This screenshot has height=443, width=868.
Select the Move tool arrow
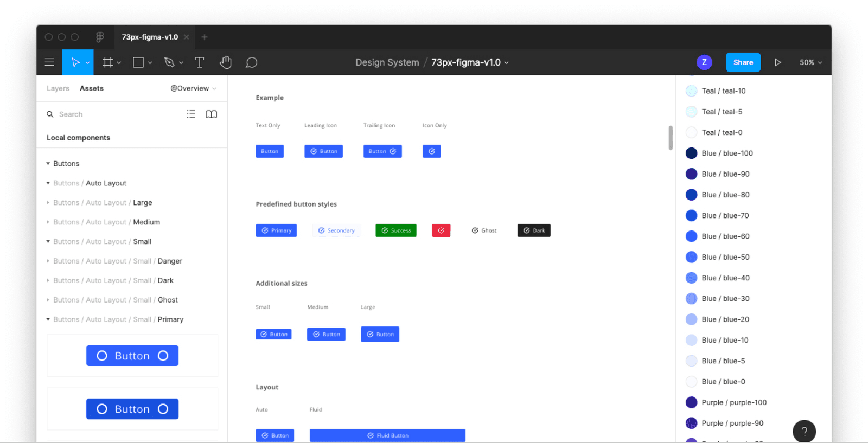point(75,62)
